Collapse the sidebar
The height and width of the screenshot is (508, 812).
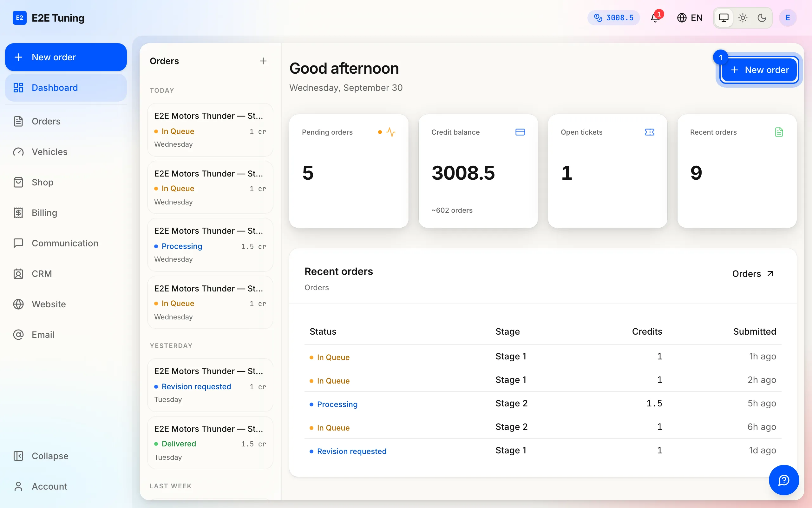pyautogui.click(x=66, y=456)
